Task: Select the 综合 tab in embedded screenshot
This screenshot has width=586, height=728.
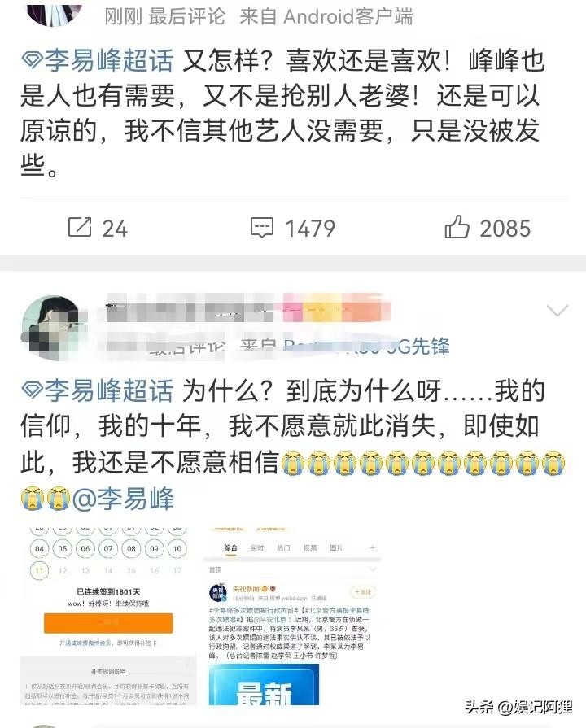Action: (230, 548)
